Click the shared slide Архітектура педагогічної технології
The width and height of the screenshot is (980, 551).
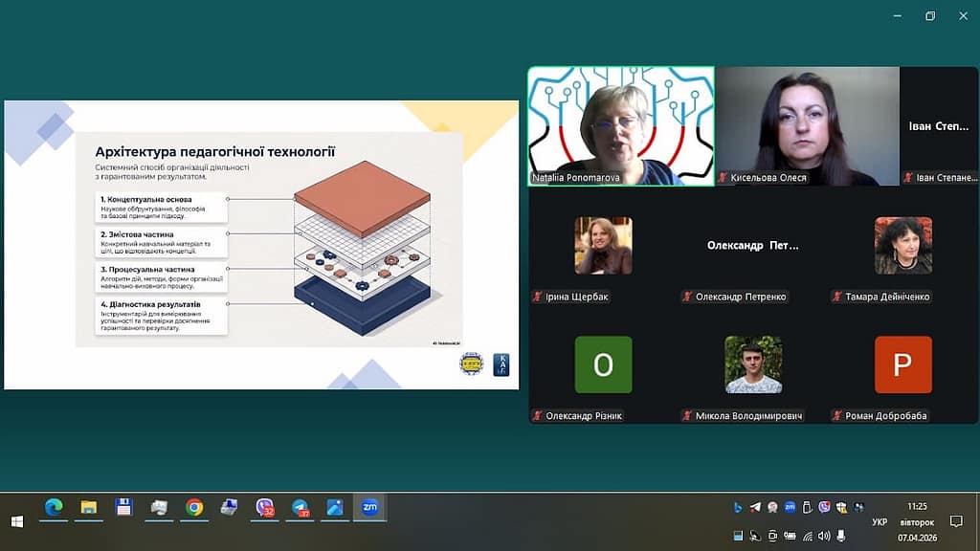(x=261, y=245)
